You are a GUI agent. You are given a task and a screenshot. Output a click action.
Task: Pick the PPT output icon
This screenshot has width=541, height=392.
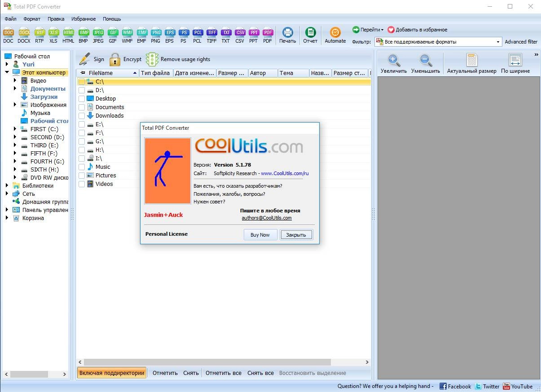[x=254, y=35]
